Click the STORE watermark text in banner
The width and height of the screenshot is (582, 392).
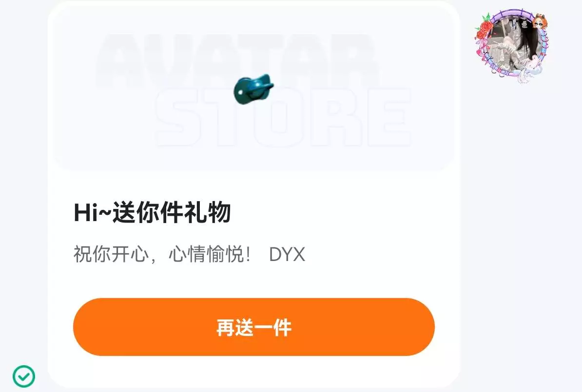click(x=283, y=117)
